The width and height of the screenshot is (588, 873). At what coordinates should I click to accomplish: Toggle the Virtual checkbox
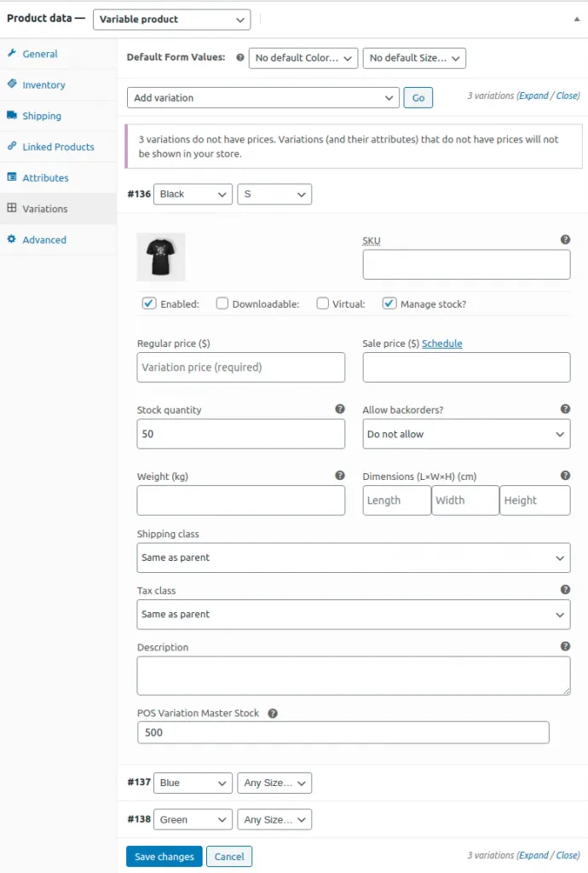click(x=323, y=304)
